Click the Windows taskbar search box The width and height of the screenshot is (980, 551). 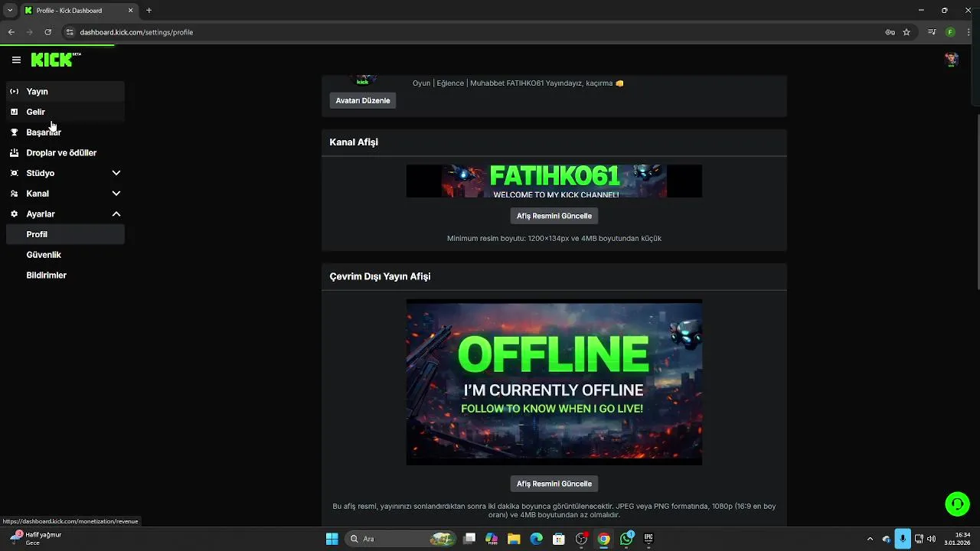click(400, 539)
